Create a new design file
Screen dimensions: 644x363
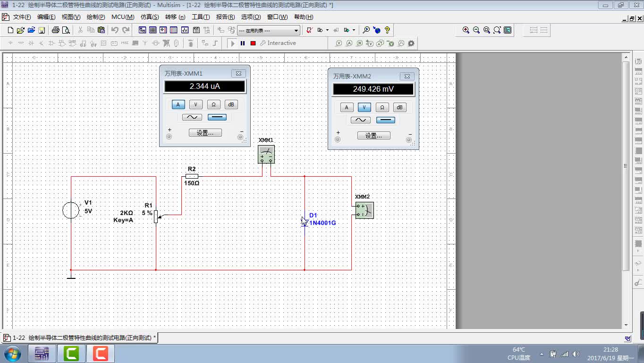tap(10, 30)
